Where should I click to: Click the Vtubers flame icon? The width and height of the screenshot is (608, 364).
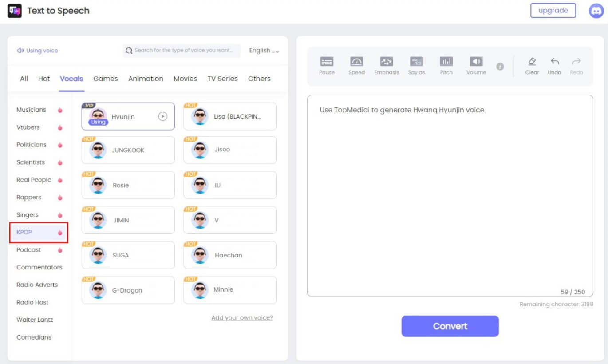60,127
